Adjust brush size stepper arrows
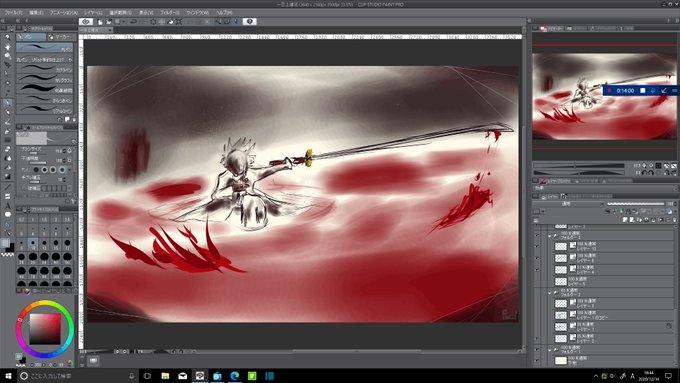 (x=64, y=151)
